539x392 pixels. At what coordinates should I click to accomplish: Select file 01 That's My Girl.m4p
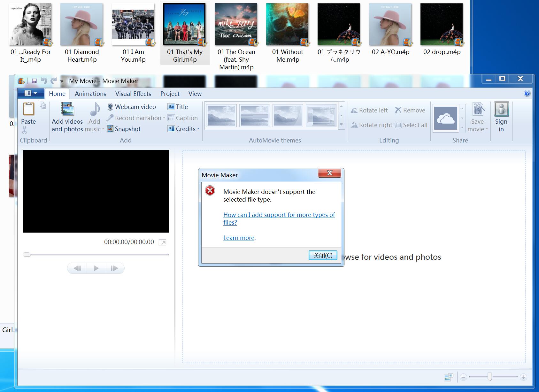tap(185, 33)
